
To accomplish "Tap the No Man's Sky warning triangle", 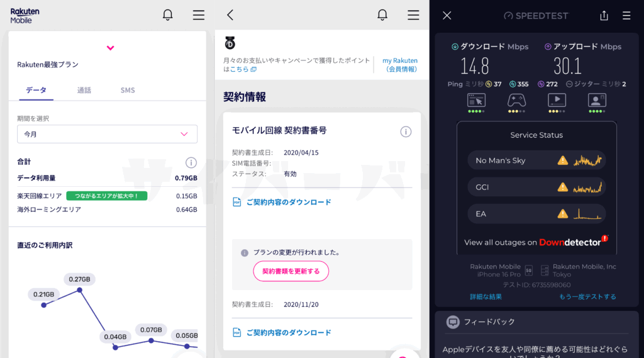I will [563, 160].
